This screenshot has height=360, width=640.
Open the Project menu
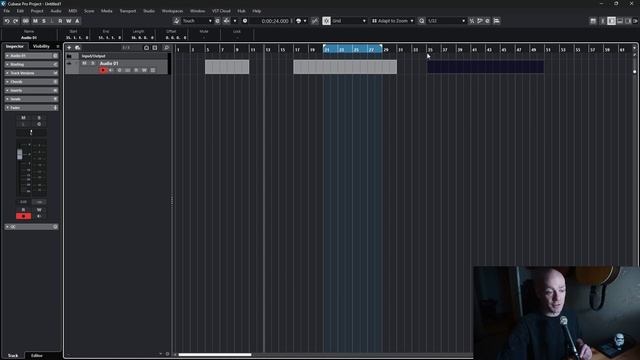[37, 11]
